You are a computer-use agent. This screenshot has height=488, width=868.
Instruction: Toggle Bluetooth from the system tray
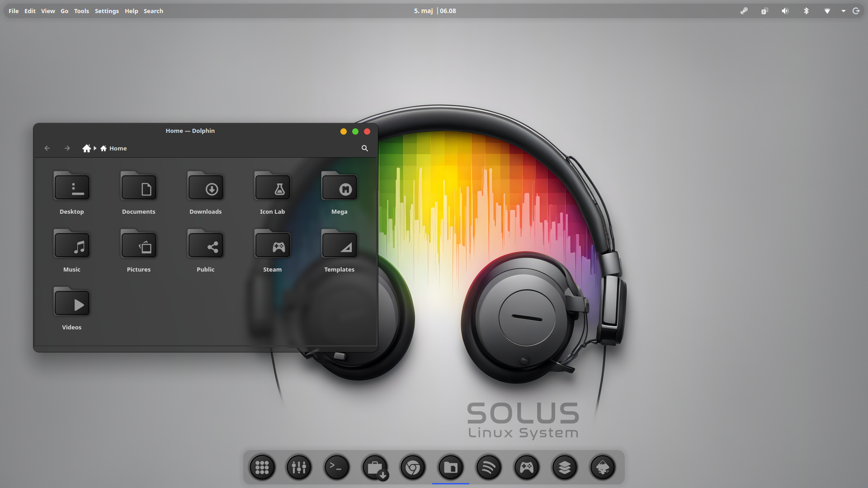[x=806, y=11]
